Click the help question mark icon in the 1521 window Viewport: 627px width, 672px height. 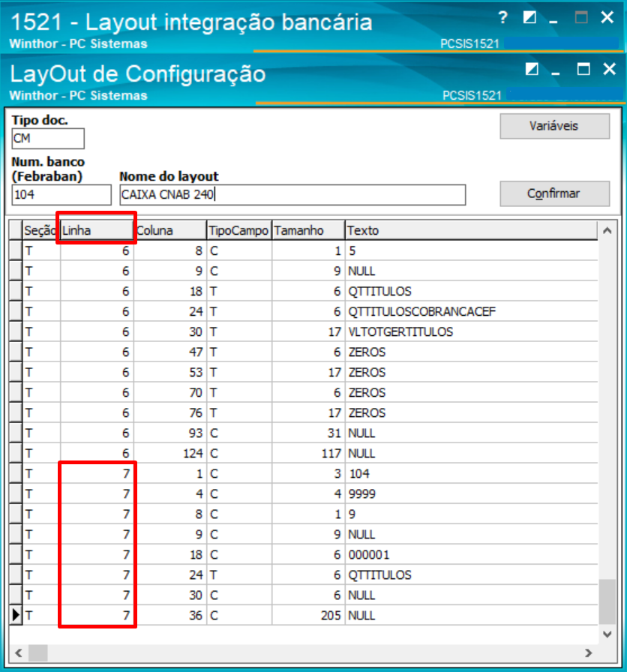[502, 17]
